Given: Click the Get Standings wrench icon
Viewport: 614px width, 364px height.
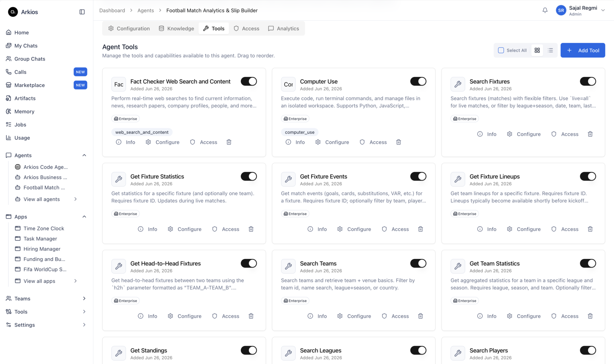Looking at the screenshot, I should click(x=119, y=353).
